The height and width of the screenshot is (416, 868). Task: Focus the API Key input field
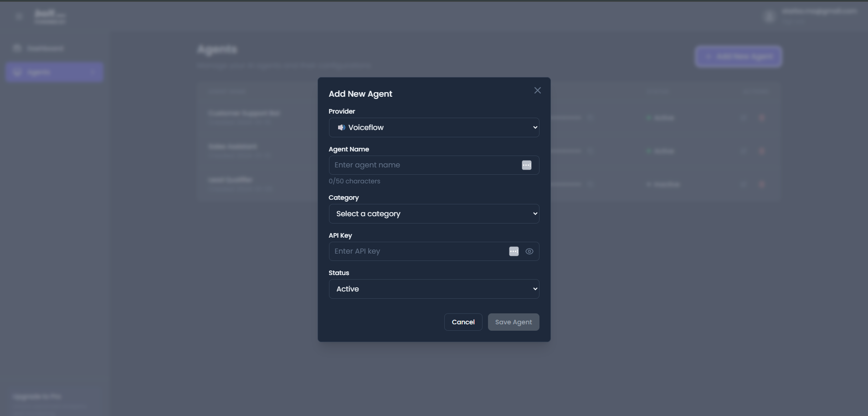434,251
